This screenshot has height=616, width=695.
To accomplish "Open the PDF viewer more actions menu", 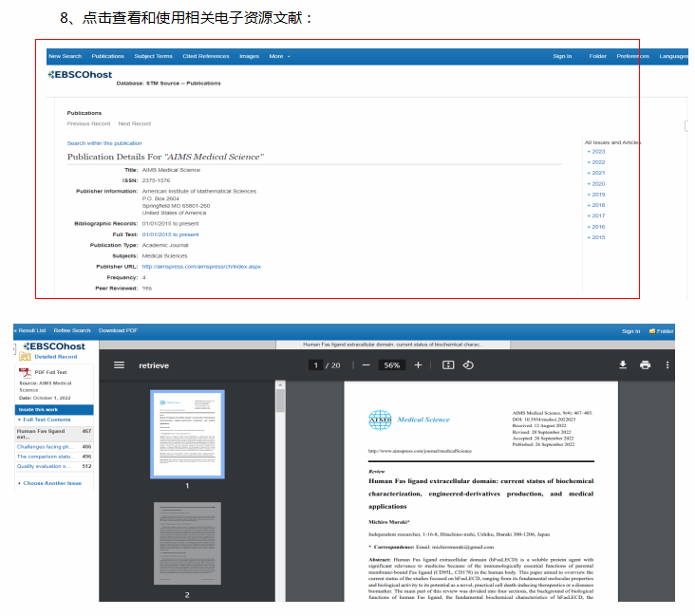I will tap(667, 364).
